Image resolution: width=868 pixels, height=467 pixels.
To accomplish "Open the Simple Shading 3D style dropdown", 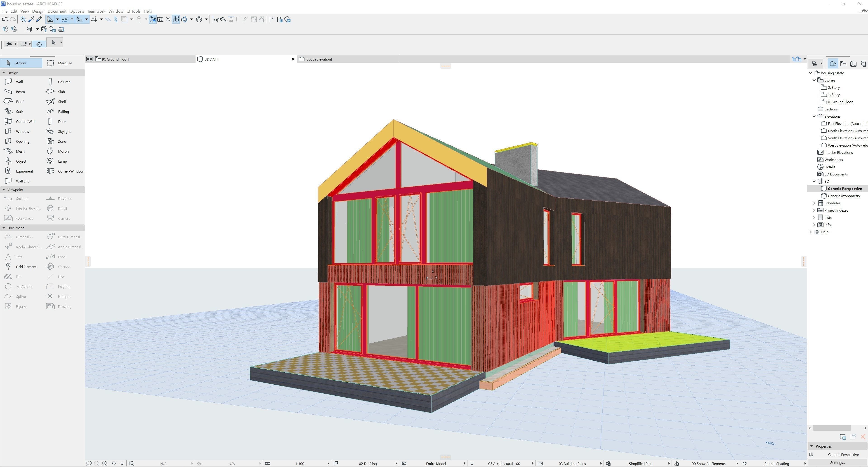I will (774, 464).
